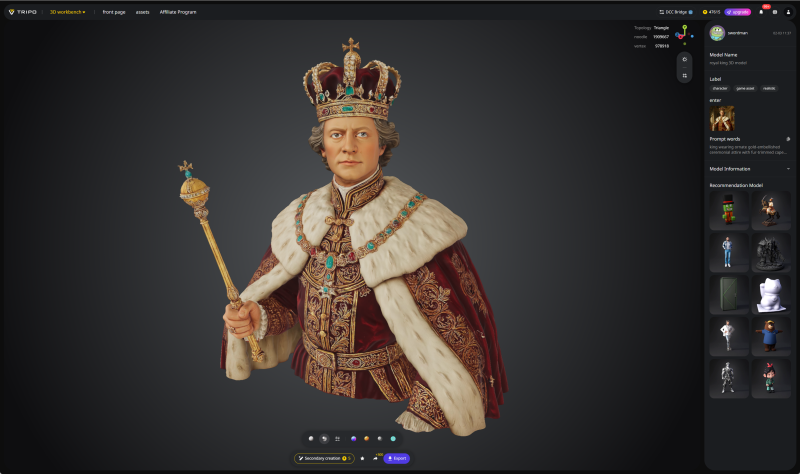Open DCC Bridge
Viewport: 800px width, 474px height.
point(676,12)
